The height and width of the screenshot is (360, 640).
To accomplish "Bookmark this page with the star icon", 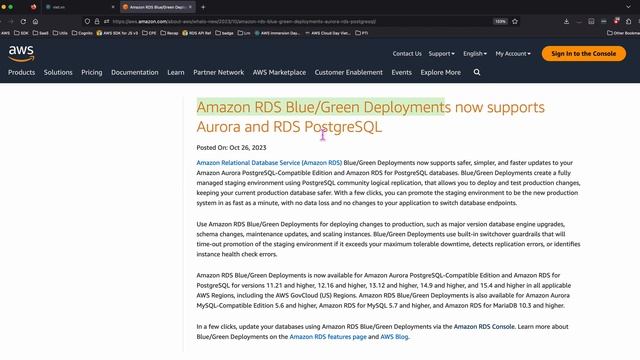I will pos(515,21).
